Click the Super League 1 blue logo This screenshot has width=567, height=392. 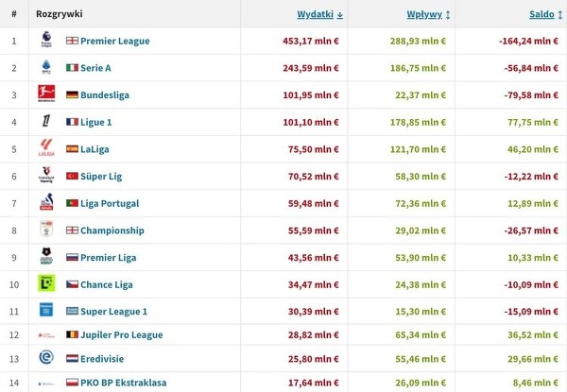click(x=45, y=309)
